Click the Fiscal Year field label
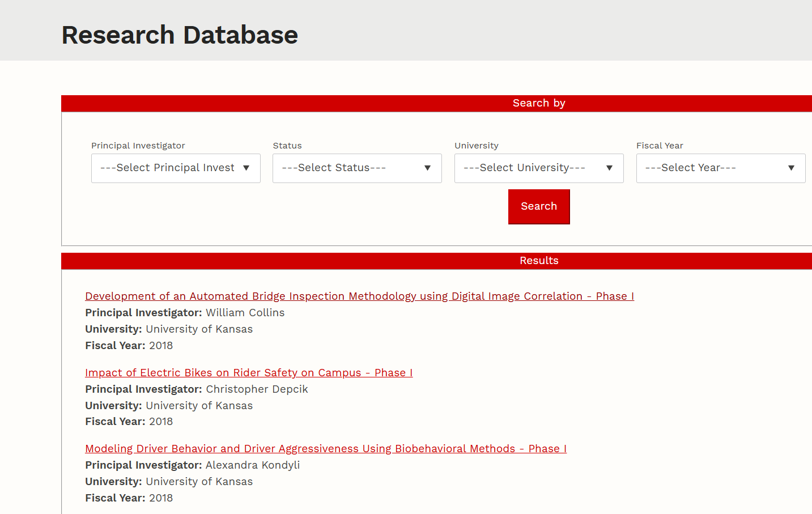Image resolution: width=812 pixels, height=514 pixels. coord(660,146)
